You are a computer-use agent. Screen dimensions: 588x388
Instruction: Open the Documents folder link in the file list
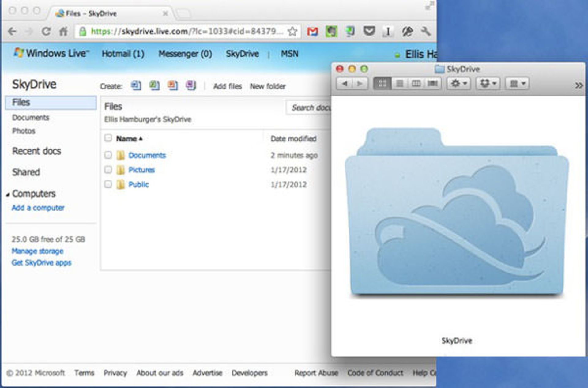tap(147, 155)
